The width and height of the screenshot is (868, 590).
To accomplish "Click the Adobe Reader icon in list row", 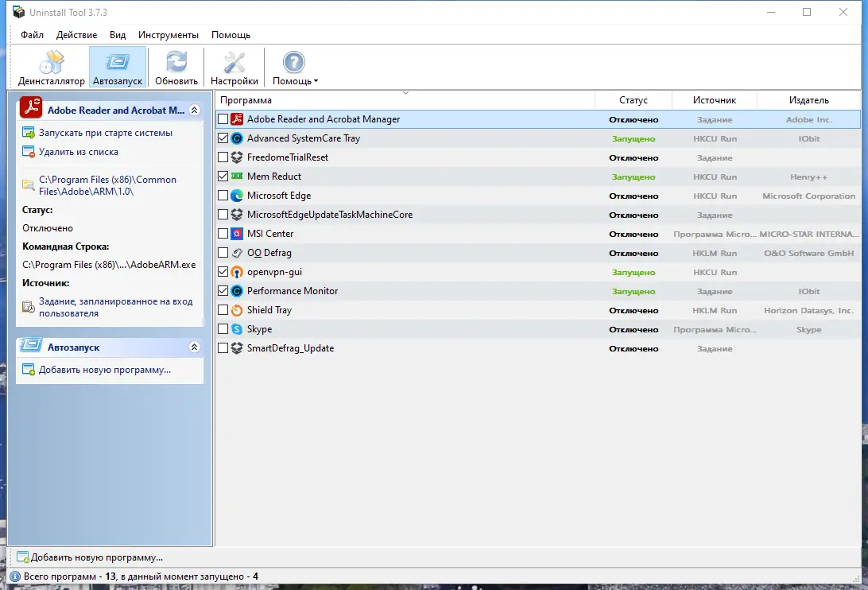I will click(x=237, y=119).
